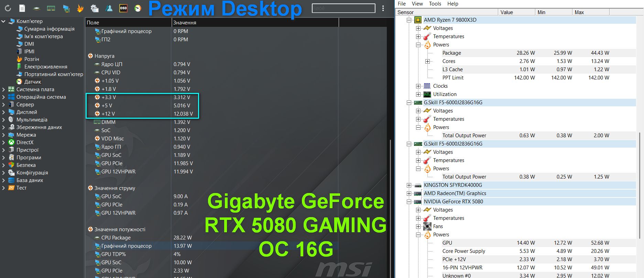Image resolution: width=644 pixels, height=278 pixels.
Task: Open Збереження даних tree item
Action: click(39, 127)
